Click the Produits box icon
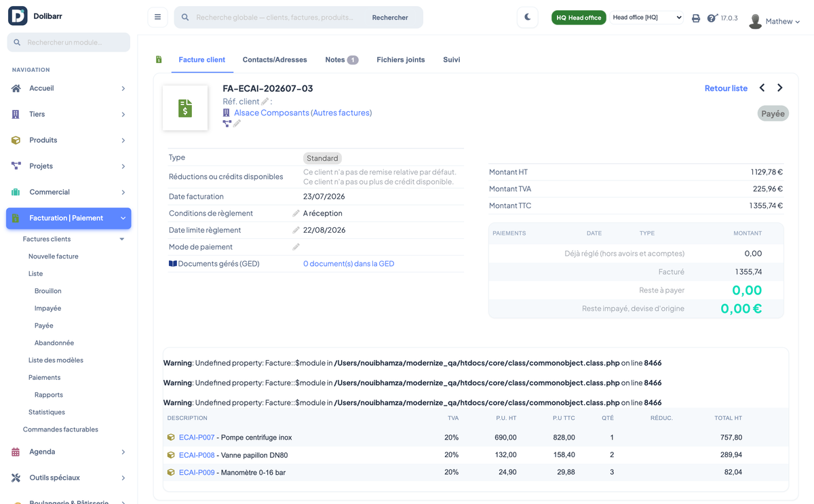The height and width of the screenshot is (504, 814). (x=16, y=140)
